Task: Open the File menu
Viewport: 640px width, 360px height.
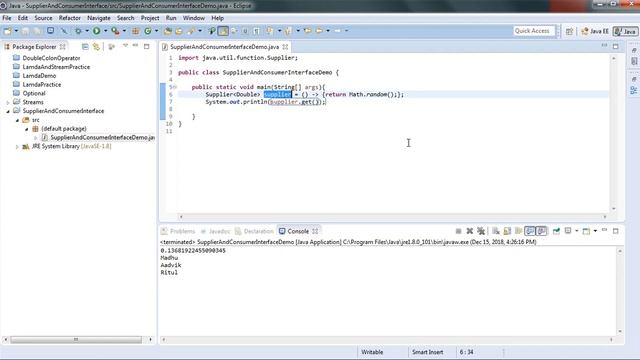Action: [7, 18]
